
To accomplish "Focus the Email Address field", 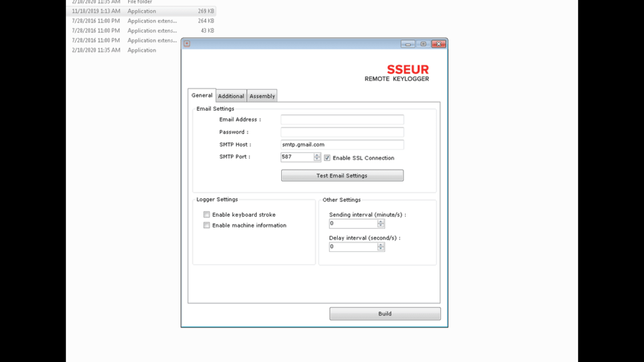I will [x=342, y=119].
